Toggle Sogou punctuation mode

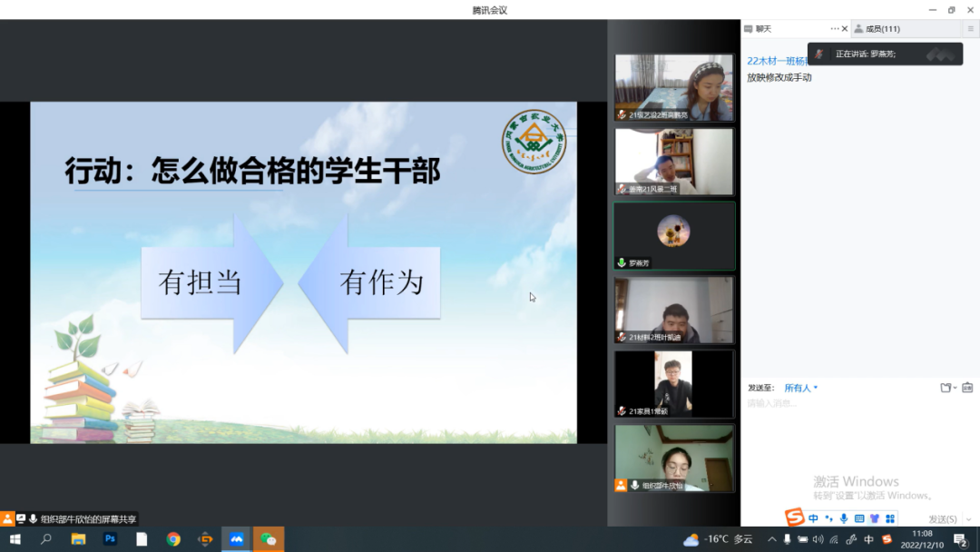[828, 518]
